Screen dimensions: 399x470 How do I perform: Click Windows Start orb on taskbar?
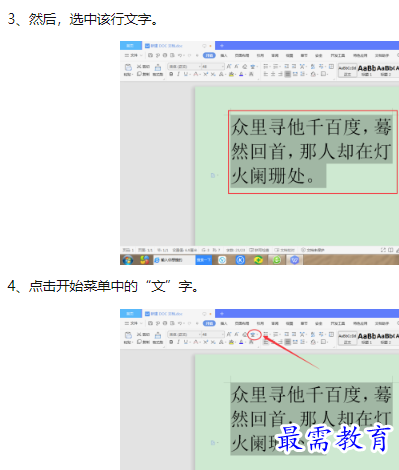(x=127, y=260)
